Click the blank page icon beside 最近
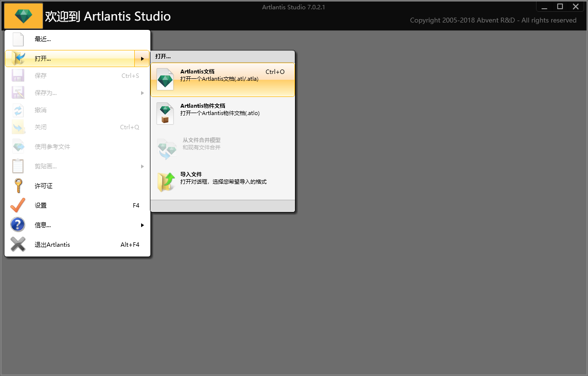 (x=18, y=39)
